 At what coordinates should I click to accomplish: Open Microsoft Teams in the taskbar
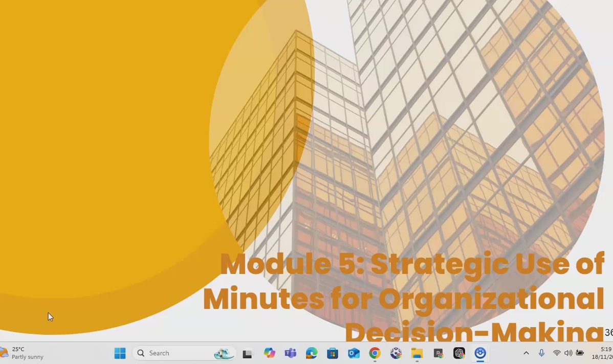tap(291, 353)
